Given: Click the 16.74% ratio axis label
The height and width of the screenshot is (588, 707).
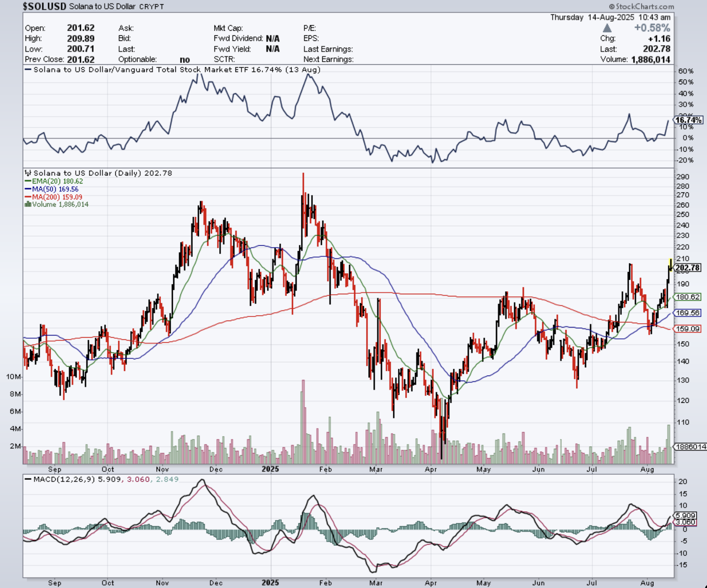Looking at the screenshot, I should 688,120.
